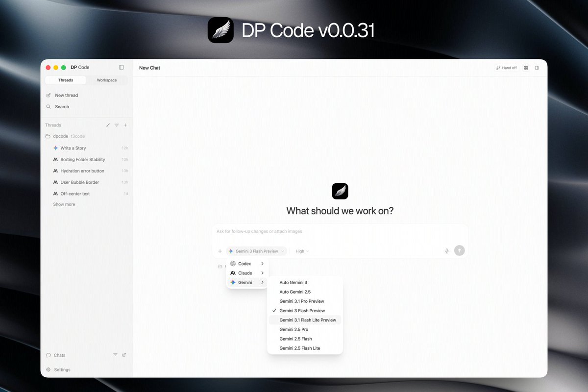Click the 1d timestamp on Off-center text

pyautogui.click(x=125, y=194)
